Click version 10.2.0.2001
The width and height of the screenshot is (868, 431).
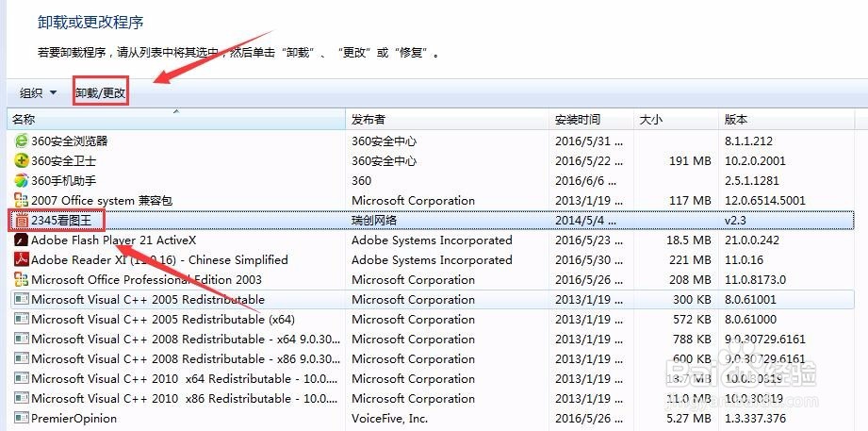755,161
